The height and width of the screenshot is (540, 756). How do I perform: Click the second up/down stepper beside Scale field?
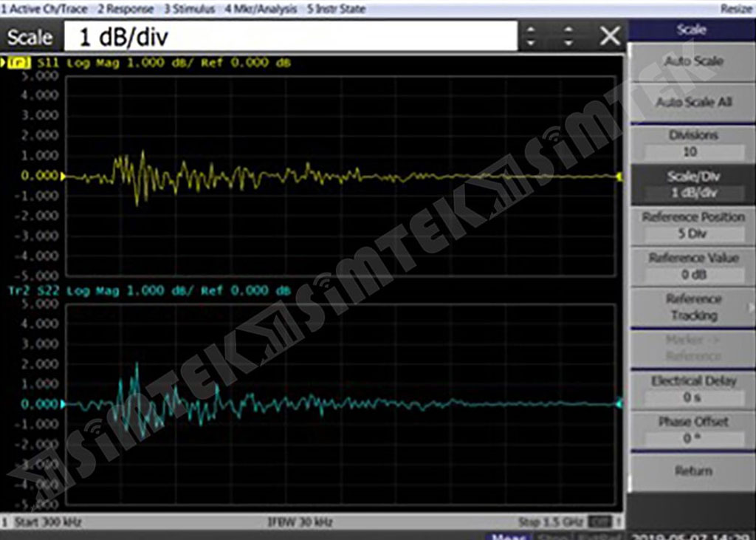568,36
